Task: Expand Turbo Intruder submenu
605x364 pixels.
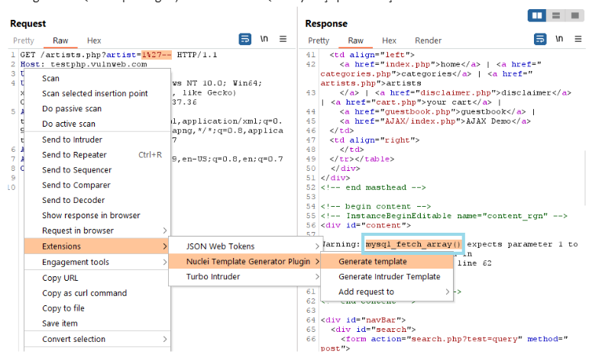Action: (x=244, y=276)
